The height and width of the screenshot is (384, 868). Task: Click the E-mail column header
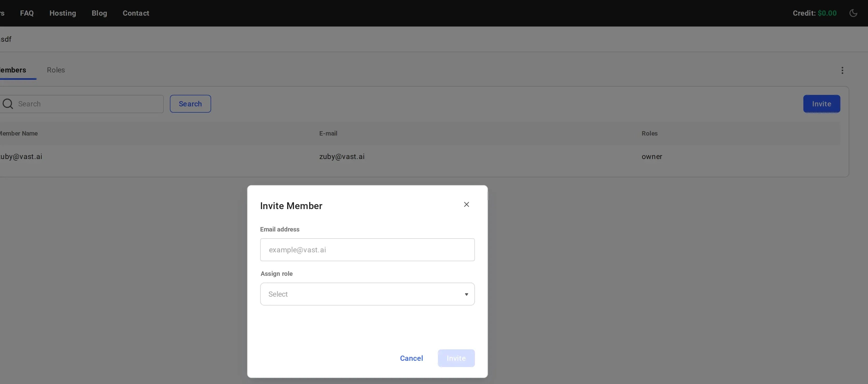[x=328, y=133]
